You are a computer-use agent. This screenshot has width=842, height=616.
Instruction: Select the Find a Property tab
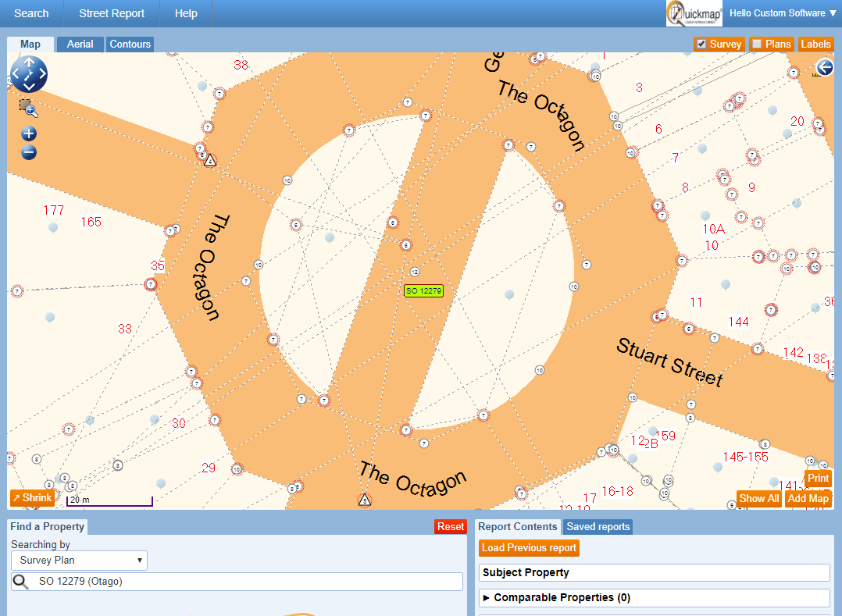(x=47, y=527)
